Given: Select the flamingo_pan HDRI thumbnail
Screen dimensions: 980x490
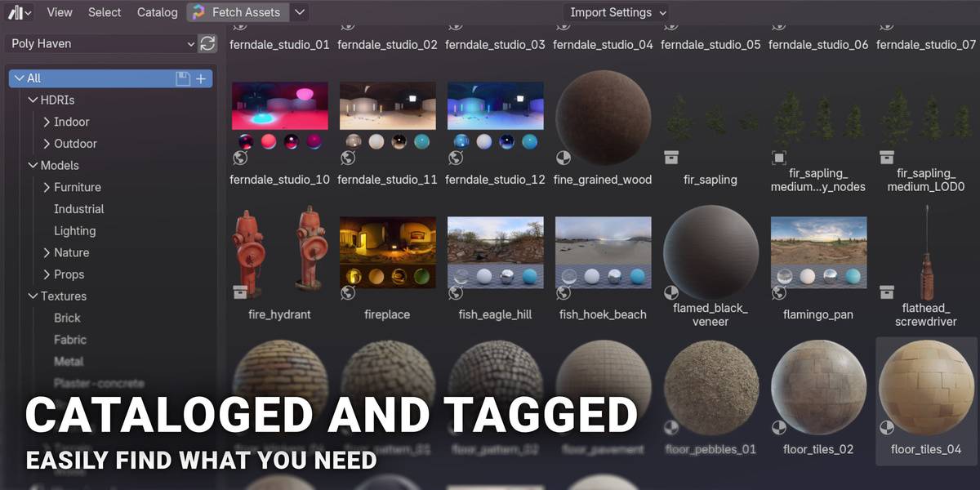Looking at the screenshot, I should click(x=819, y=252).
